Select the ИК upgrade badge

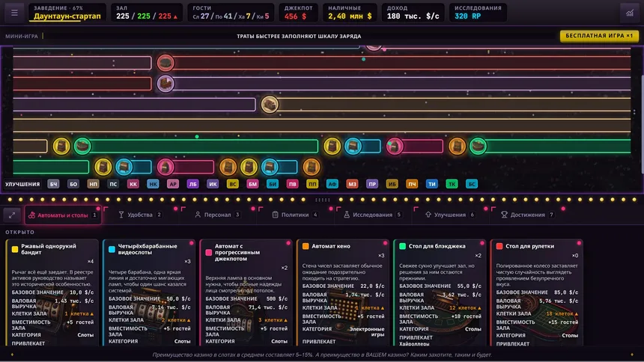pos(213,184)
